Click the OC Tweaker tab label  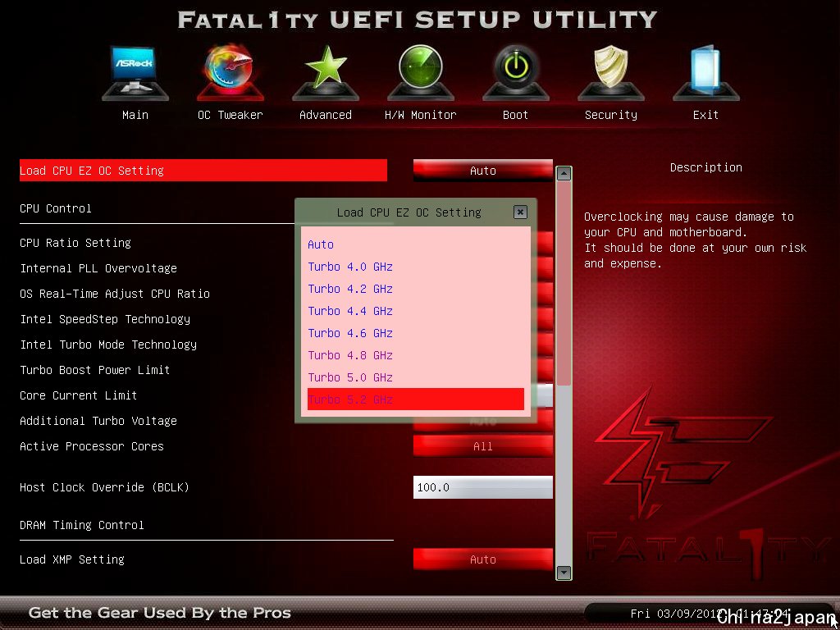click(x=231, y=115)
